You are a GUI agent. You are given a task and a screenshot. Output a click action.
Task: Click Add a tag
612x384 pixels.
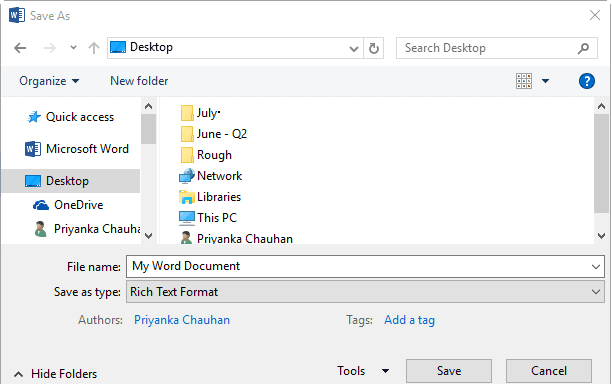tap(409, 320)
